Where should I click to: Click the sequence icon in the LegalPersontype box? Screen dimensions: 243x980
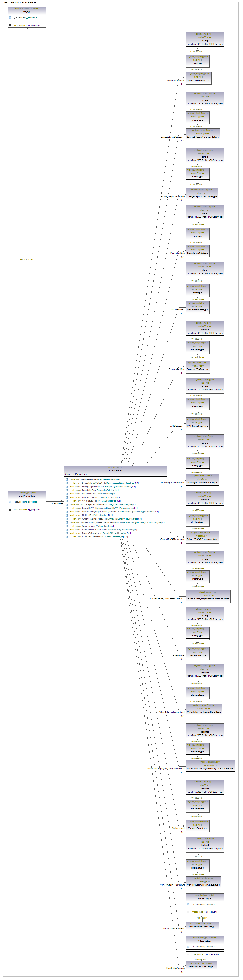[10, 509]
